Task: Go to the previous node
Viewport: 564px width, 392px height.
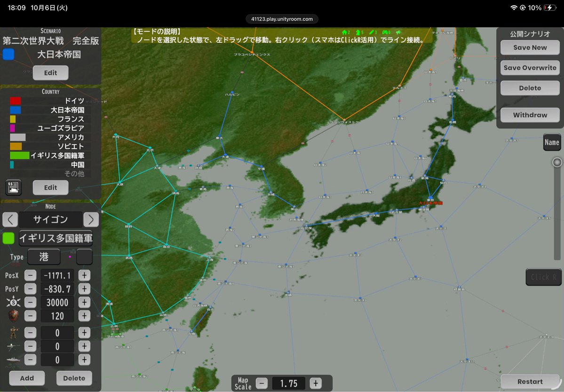Action: click(x=10, y=219)
